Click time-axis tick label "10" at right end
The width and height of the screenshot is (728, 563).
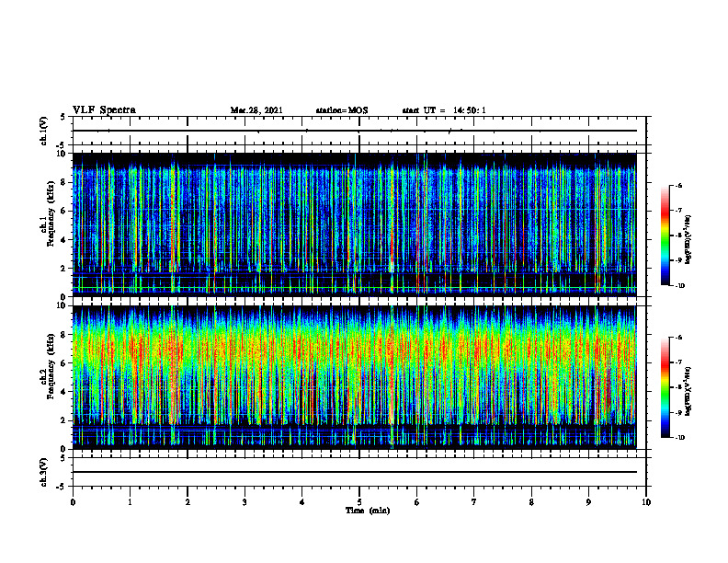coord(646,502)
